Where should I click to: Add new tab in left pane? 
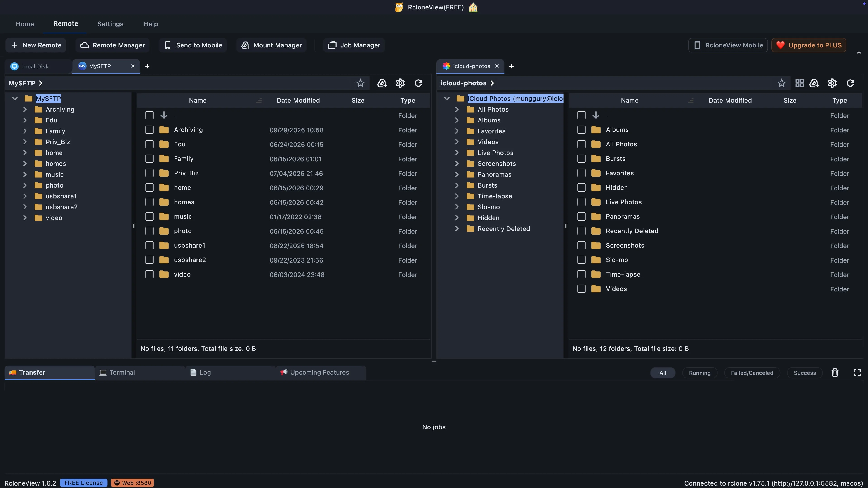tap(147, 66)
